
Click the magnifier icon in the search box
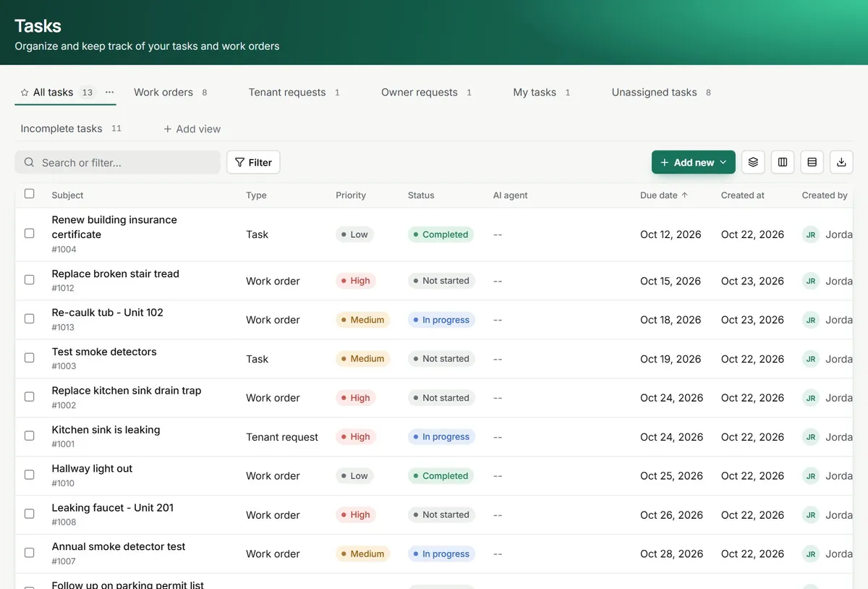tap(29, 163)
